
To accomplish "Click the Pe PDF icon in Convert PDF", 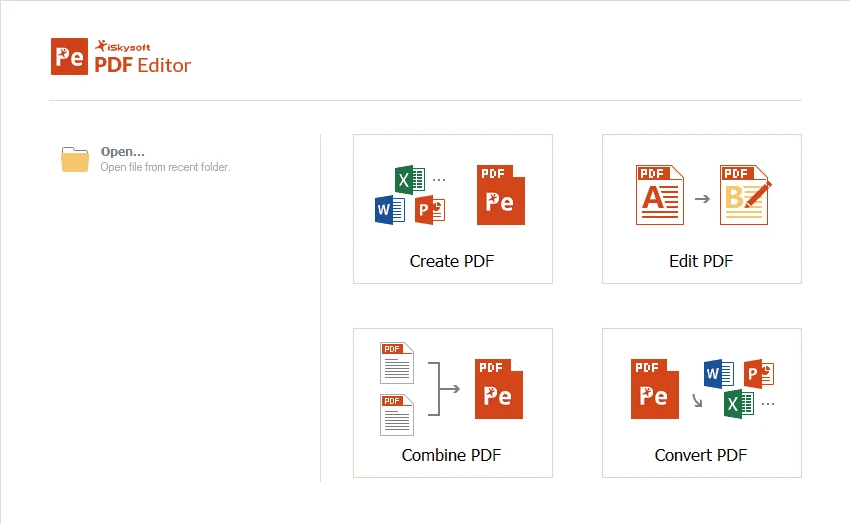I will pyautogui.click(x=654, y=389).
